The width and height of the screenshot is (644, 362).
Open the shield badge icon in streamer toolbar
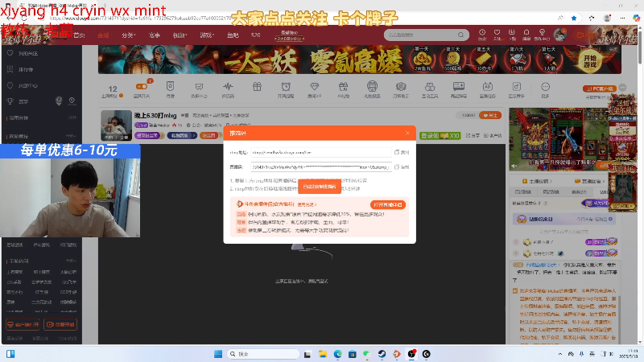tap(170, 87)
